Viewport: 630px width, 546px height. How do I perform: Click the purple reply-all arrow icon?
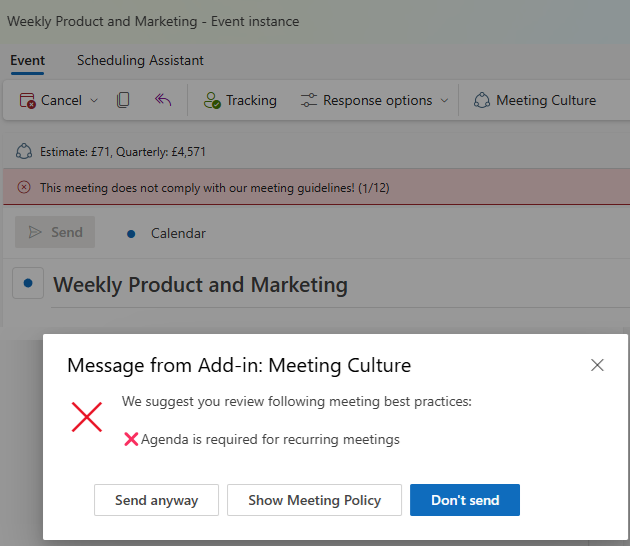163,100
